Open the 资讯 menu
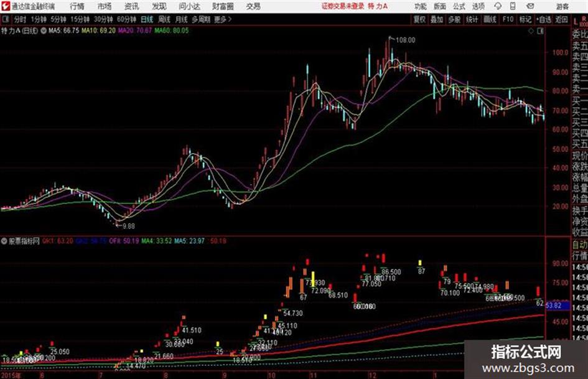Image resolution: width=588 pixels, height=379 pixels. pos(132,6)
